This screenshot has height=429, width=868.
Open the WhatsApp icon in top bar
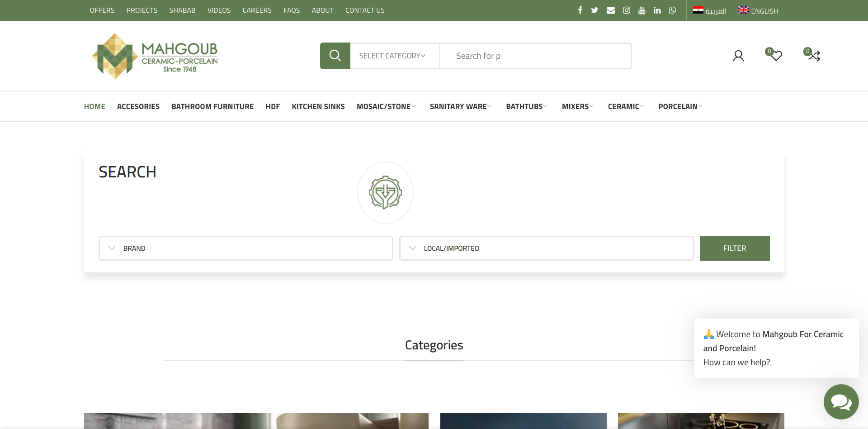pyautogui.click(x=673, y=10)
